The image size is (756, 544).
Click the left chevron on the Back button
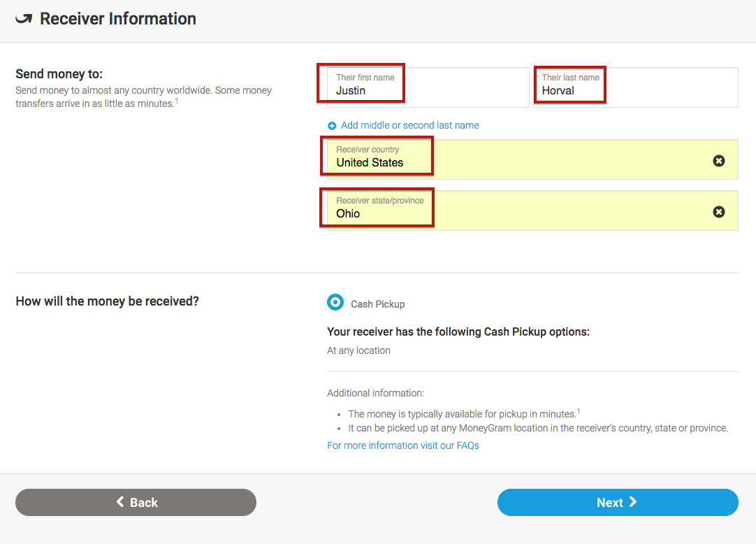click(x=120, y=502)
